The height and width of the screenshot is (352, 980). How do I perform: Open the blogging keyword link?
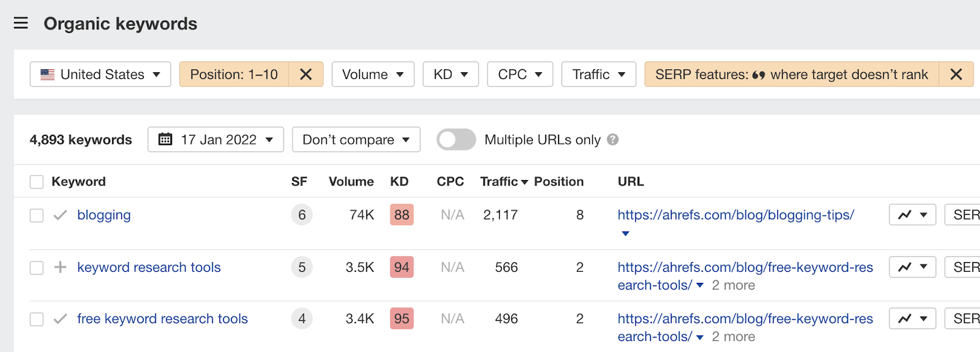(104, 215)
